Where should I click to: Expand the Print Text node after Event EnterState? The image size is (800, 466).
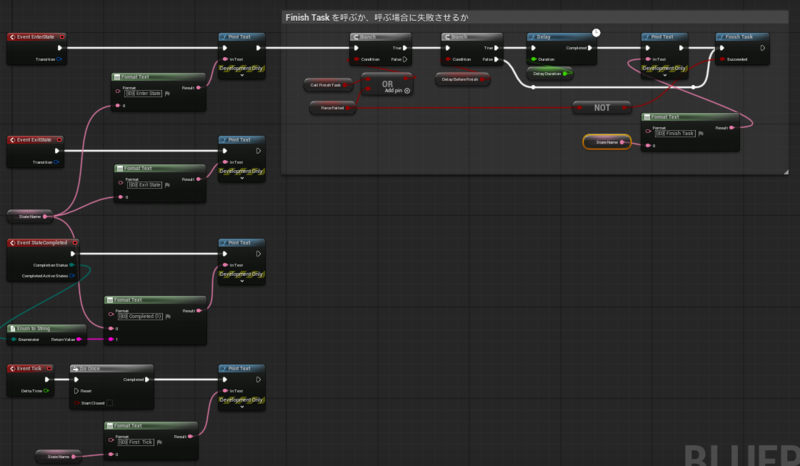click(242, 76)
